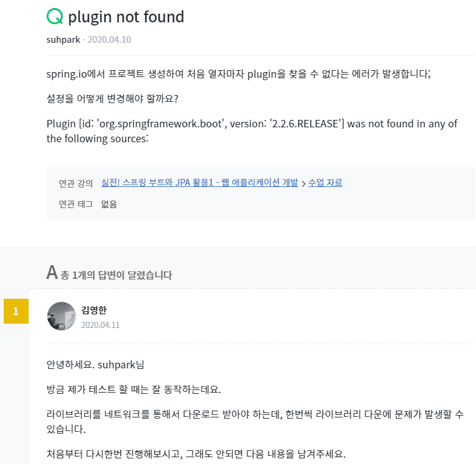Viewport: 476px width, 464px height.
Task: Click the '총 1개의 답변이 달렸습니다' heading
Action: (x=116, y=275)
